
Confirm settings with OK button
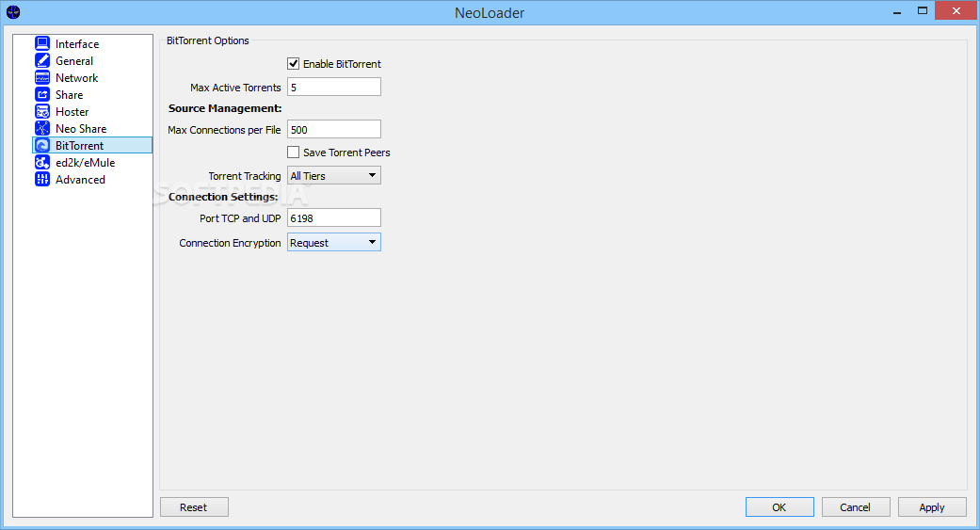tap(779, 506)
